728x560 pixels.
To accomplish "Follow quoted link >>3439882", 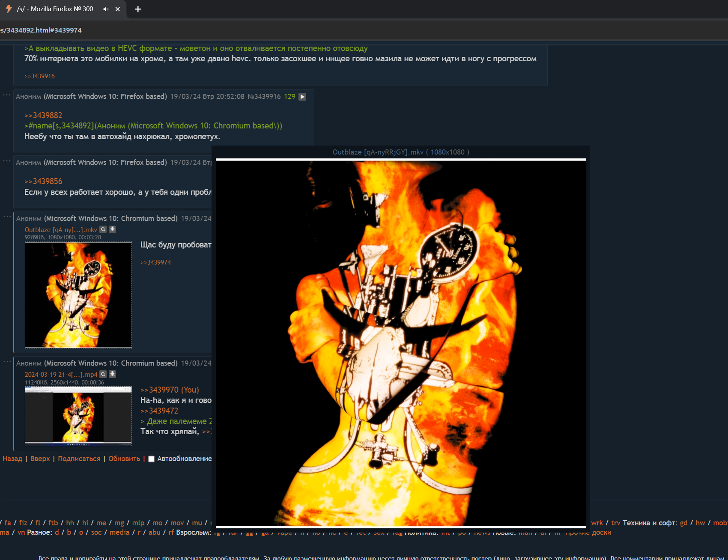I will click(43, 115).
